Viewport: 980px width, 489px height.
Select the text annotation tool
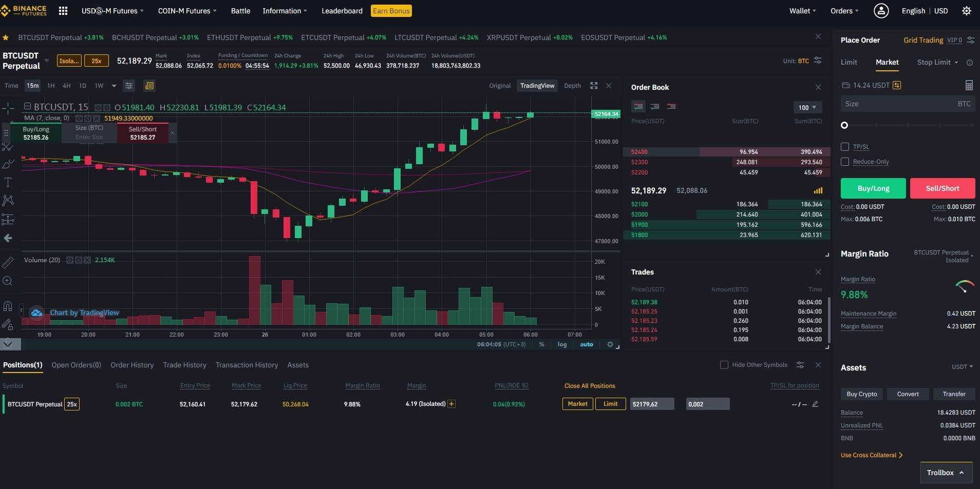(8, 182)
